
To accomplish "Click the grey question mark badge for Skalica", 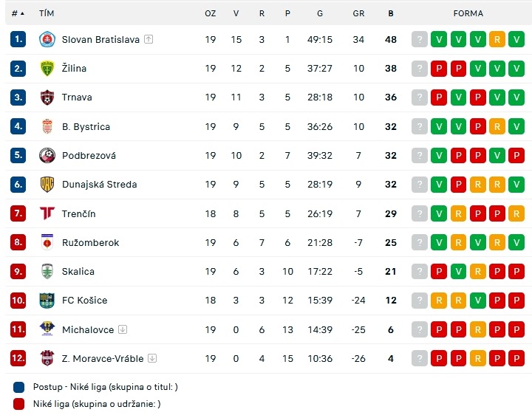I will pyautogui.click(x=420, y=272).
